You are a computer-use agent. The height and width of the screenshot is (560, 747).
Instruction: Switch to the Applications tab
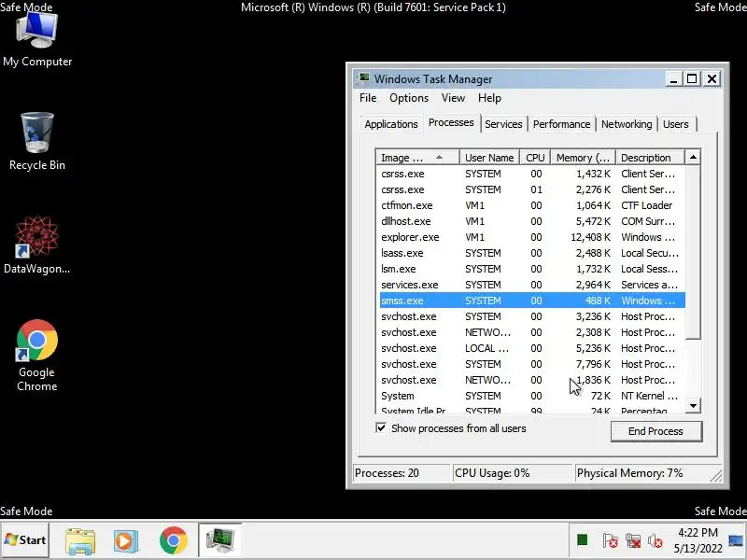coord(391,124)
